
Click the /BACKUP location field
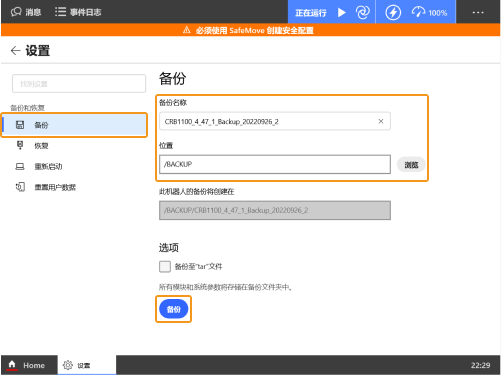point(275,164)
